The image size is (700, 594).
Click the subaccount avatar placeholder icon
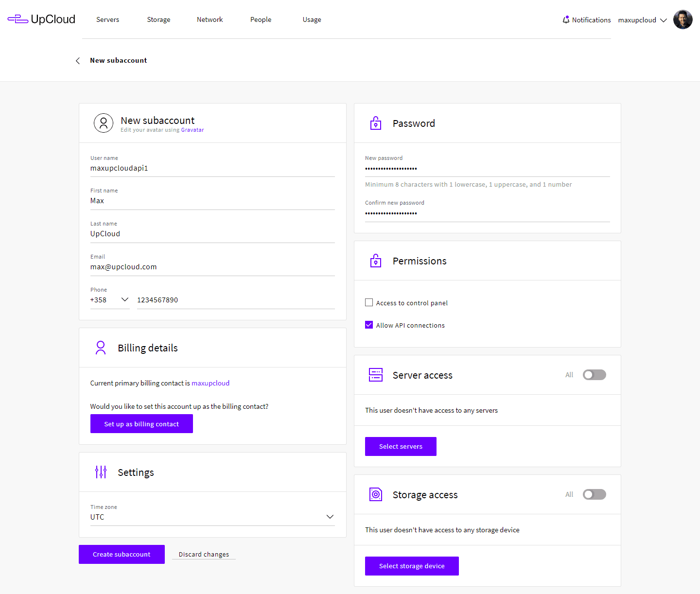pos(104,123)
